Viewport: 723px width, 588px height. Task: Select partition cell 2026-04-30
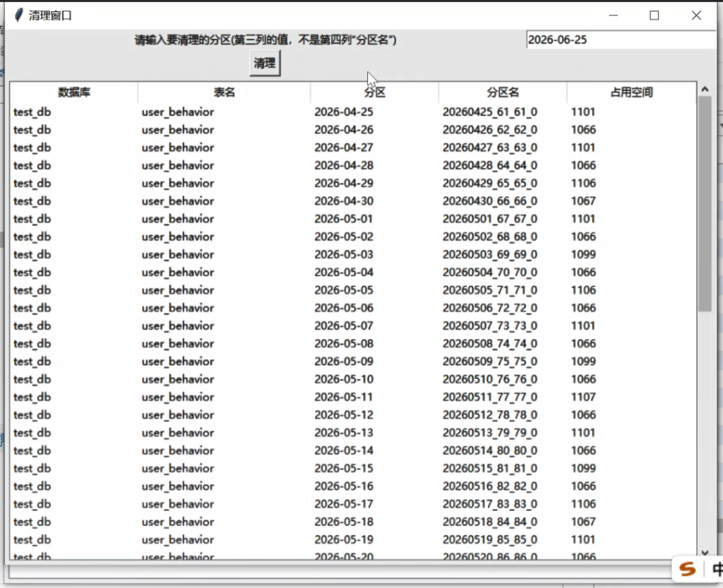344,201
